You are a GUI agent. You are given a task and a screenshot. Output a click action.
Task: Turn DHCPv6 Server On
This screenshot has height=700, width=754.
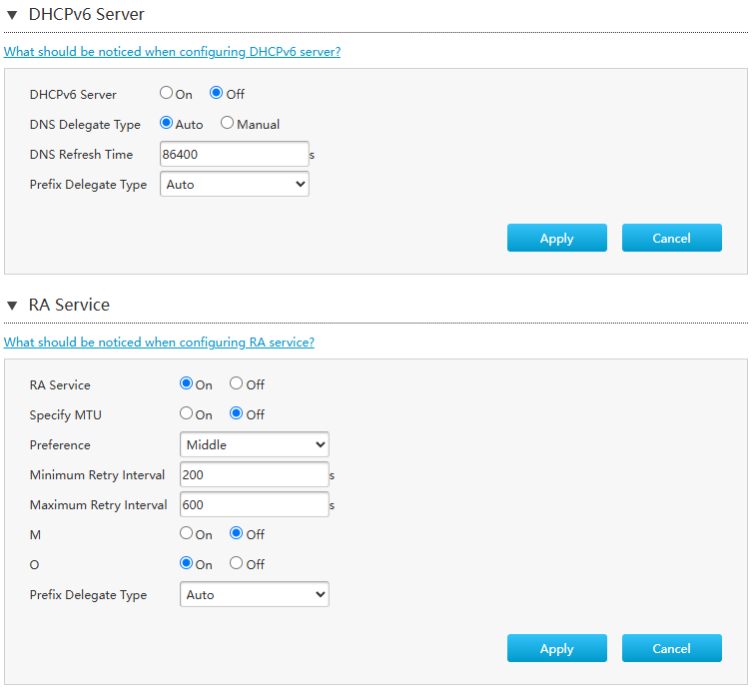[x=167, y=94]
